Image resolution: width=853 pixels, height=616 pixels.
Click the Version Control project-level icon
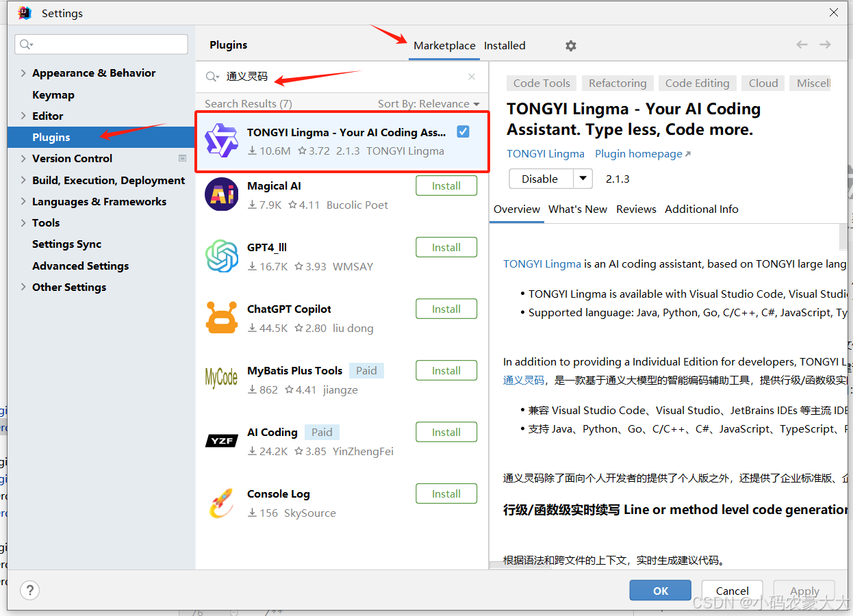pos(182,158)
